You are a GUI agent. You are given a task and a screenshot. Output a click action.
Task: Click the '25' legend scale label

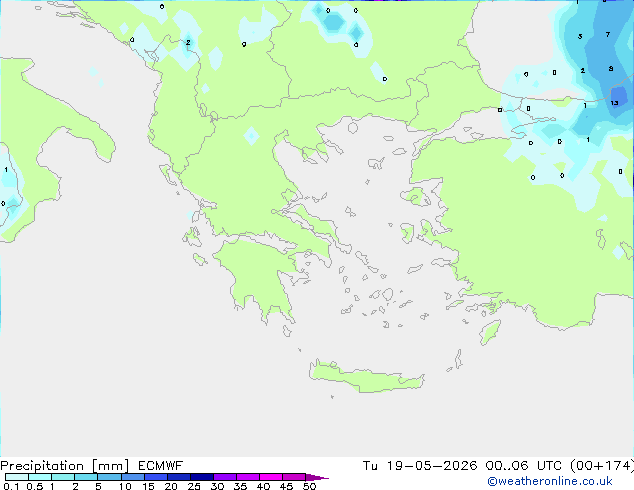coord(194,486)
